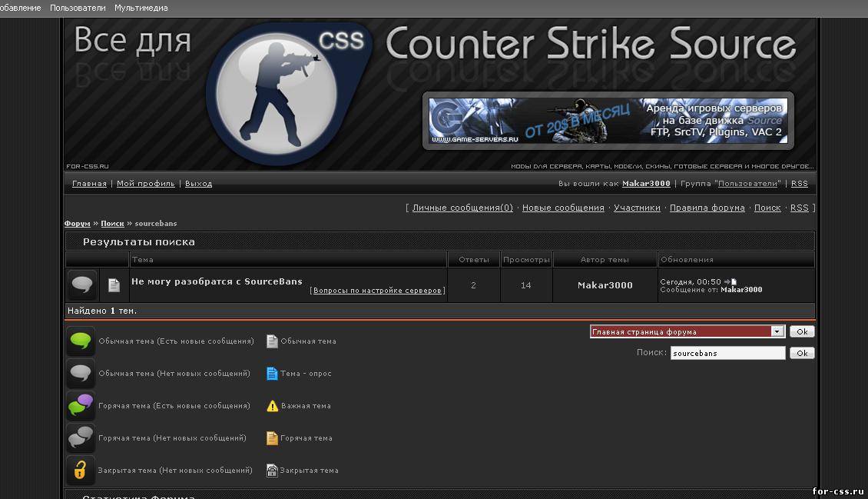
Task: Open topic Не могу разобратся с SourceBans
Action: 217,281
